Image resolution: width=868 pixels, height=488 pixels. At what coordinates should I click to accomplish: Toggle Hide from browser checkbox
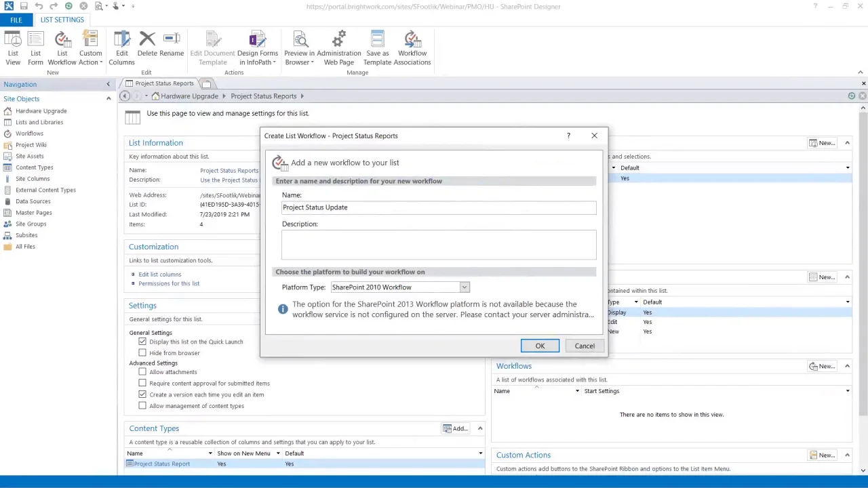[x=142, y=352]
